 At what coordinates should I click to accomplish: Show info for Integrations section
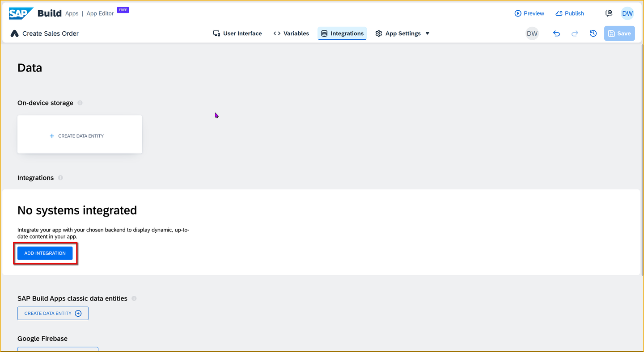[60, 178]
